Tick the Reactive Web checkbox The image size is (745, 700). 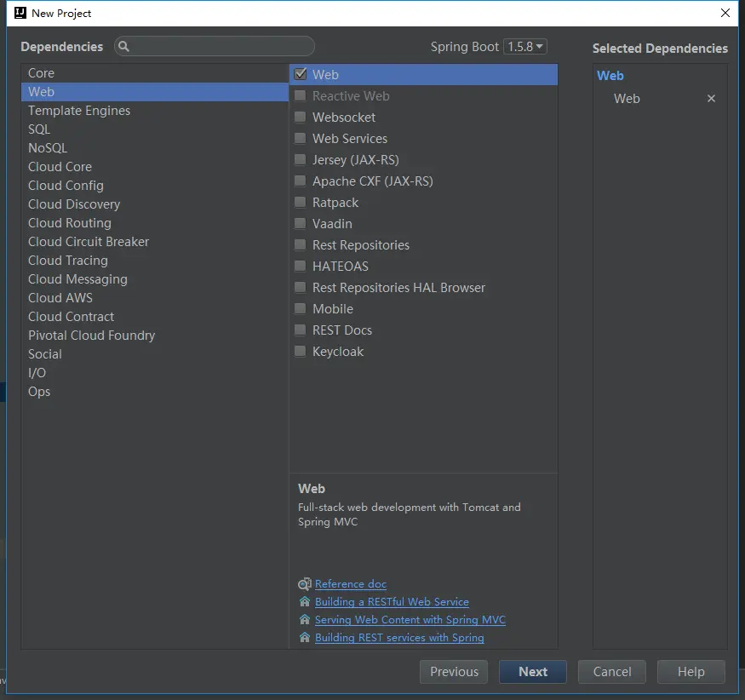point(301,95)
